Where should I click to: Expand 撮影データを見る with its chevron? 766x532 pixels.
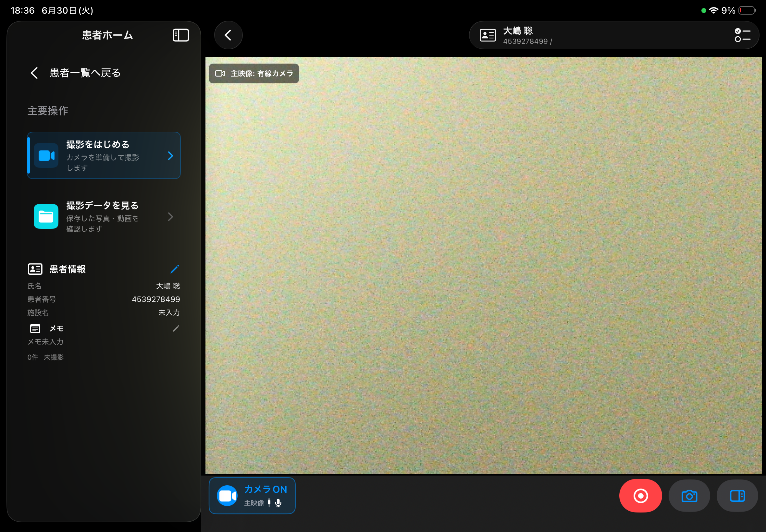coord(170,217)
